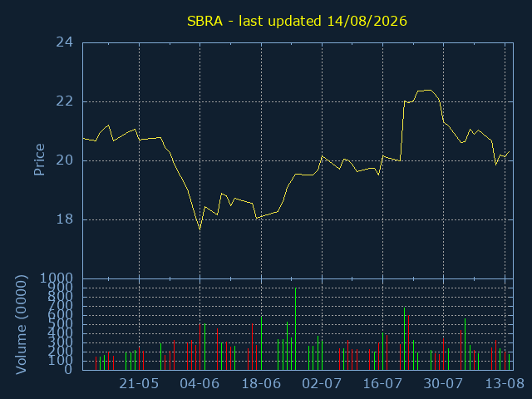This screenshot has width=532, height=399.
Task: Click the Price axis title
Action: coord(39,160)
